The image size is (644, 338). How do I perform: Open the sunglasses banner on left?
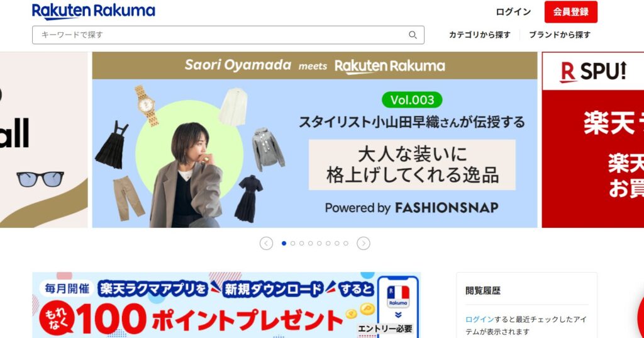pos(44,140)
